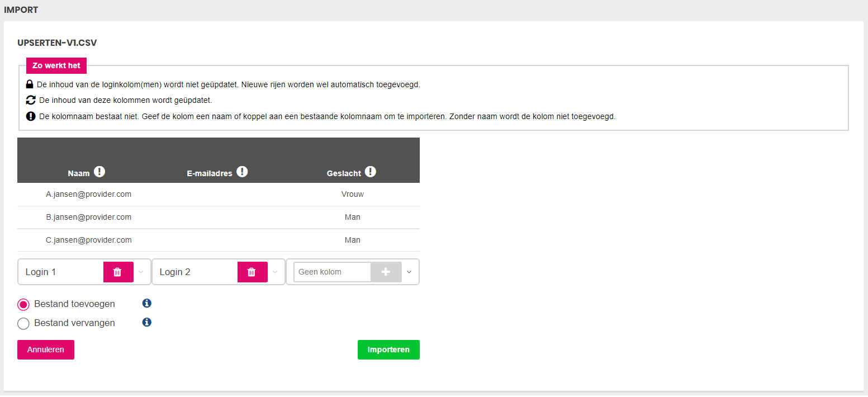The height and width of the screenshot is (397, 868).
Task: Click the lock icon in the legend
Action: [x=30, y=84]
